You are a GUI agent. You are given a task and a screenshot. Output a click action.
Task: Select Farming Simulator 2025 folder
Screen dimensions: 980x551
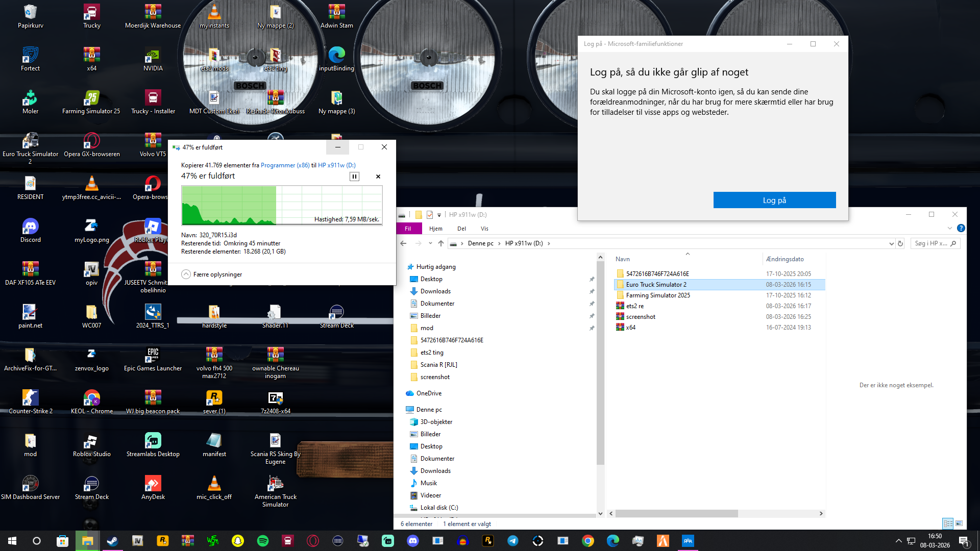(657, 295)
